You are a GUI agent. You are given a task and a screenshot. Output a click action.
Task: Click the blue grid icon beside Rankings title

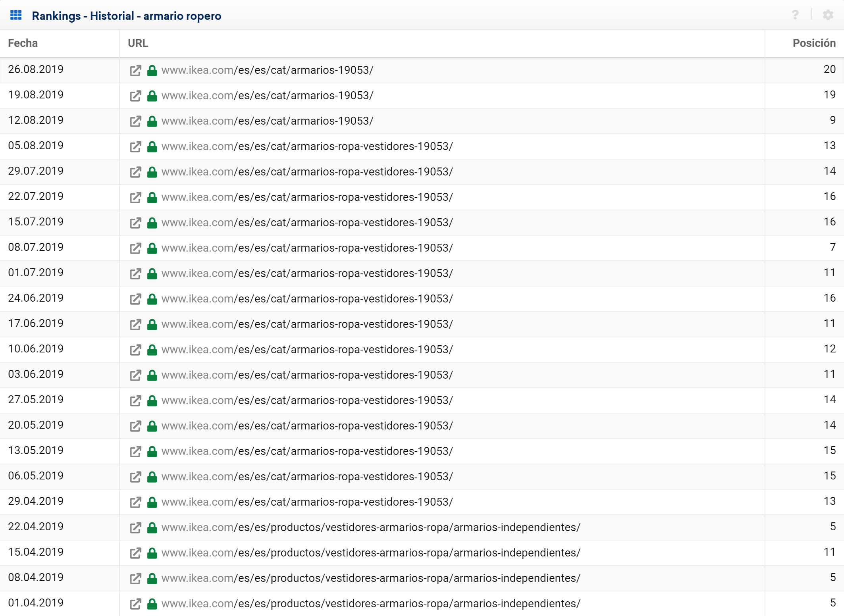click(16, 15)
